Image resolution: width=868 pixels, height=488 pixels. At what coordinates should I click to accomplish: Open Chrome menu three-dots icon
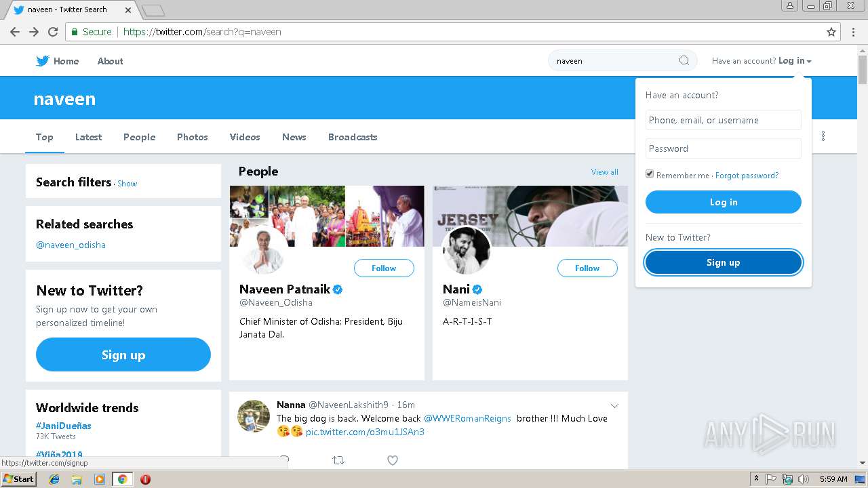coord(854,32)
